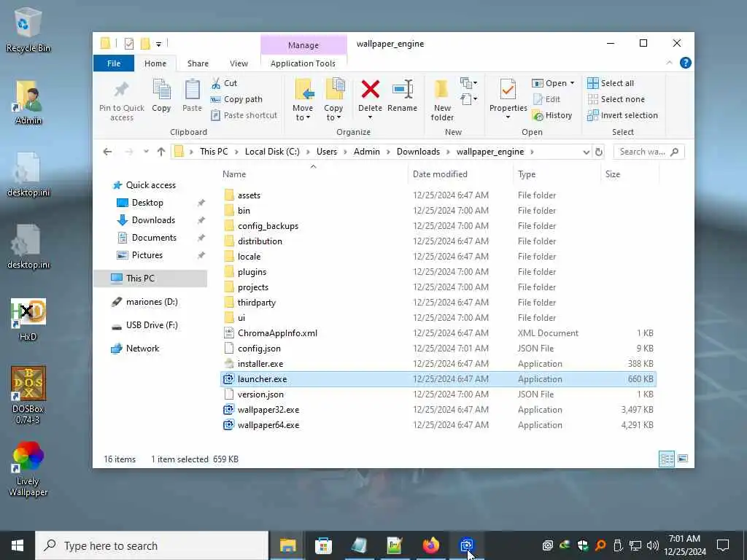
Task: Click the Paste ribbon icon
Action: point(192,90)
